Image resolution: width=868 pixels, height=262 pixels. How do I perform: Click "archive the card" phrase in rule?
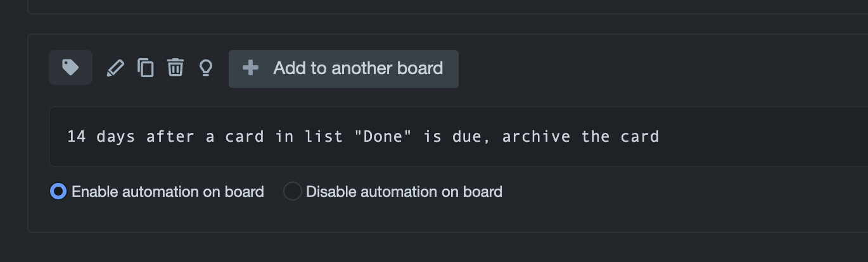[581, 137]
